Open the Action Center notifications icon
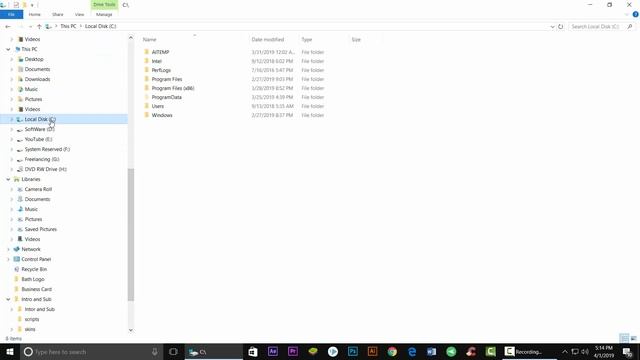Screen dimensions: 640x360 point(627,351)
